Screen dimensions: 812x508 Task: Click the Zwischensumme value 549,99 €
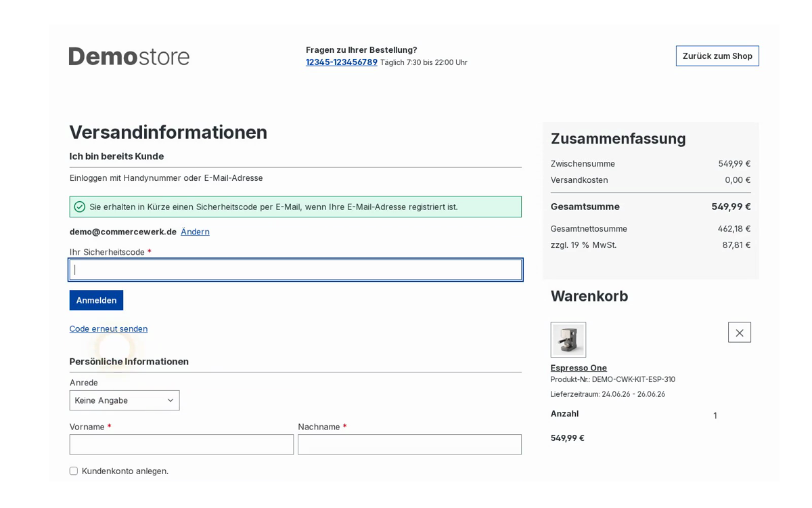click(x=734, y=164)
